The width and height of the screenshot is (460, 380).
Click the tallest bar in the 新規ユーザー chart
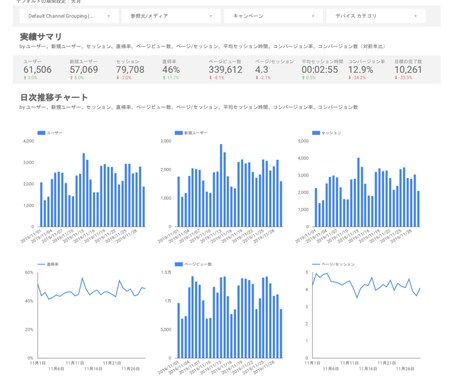point(221,185)
